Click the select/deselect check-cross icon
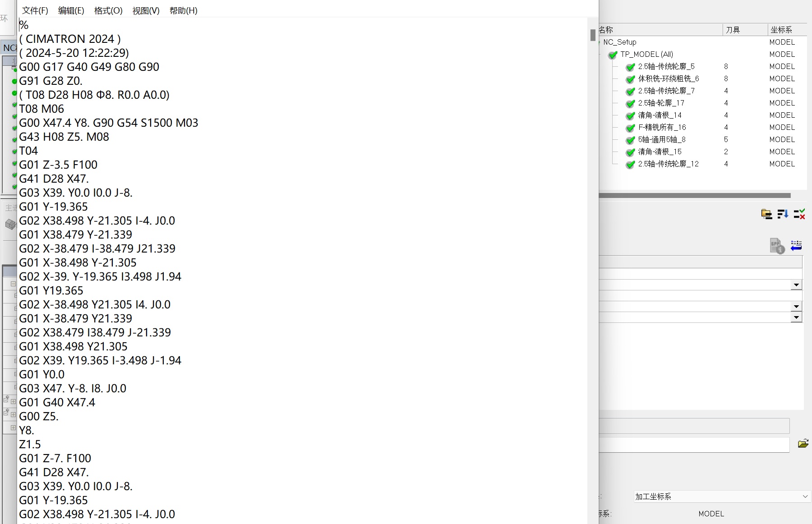Image resolution: width=812 pixels, height=524 pixels. [799, 214]
